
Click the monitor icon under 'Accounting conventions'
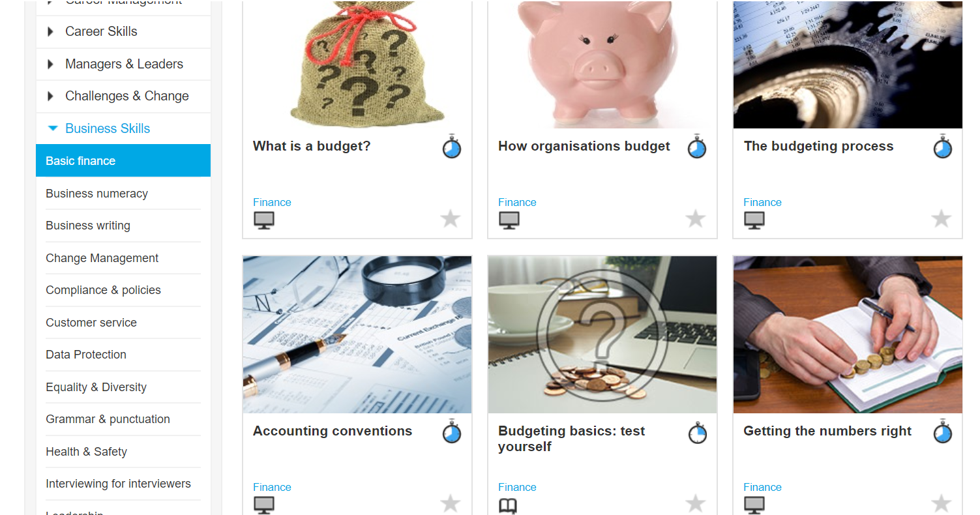pyautogui.click(x=264, y=505)
